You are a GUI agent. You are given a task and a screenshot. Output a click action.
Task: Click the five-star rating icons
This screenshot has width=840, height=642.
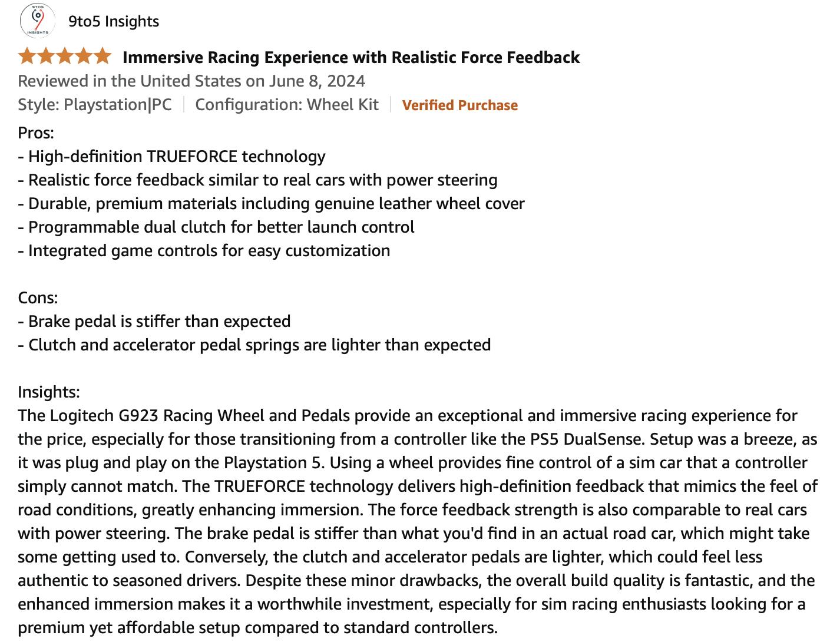click(x=65, y=57)
